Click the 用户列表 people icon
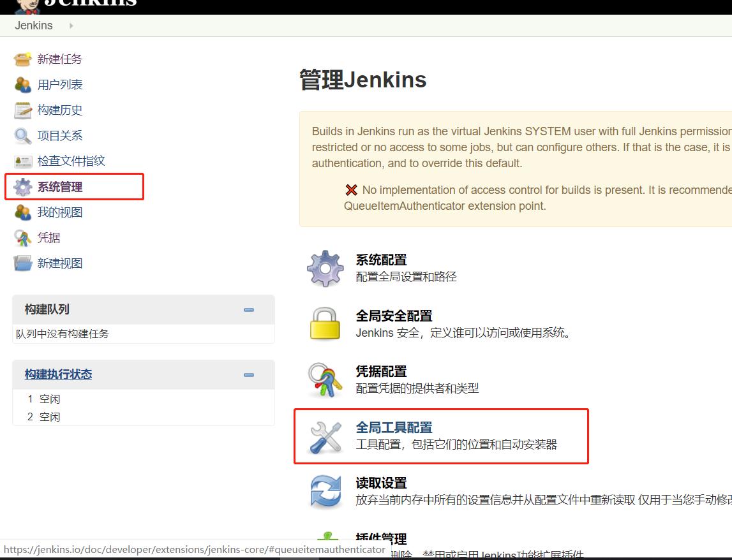Viewport: 732px width, 560px height. coord(22,84)
